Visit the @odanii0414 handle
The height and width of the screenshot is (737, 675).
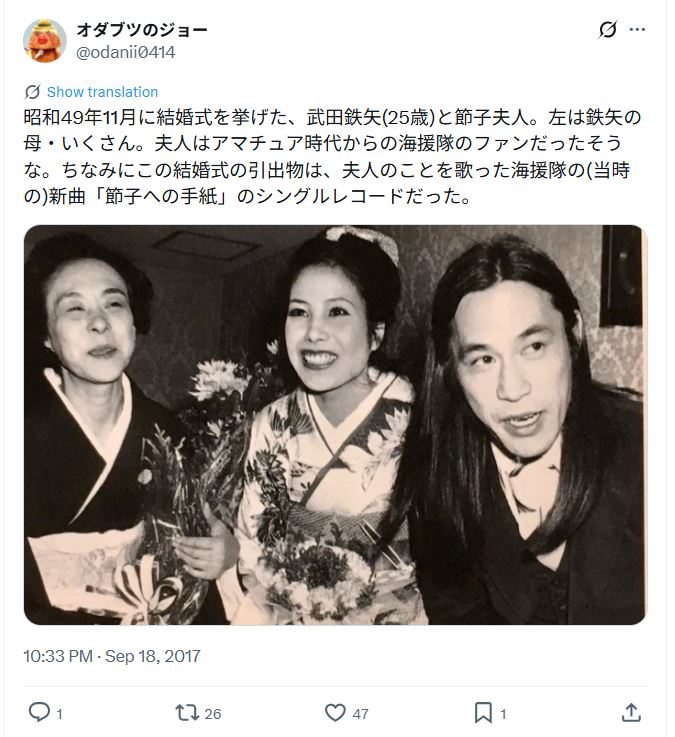tap(126, 52)
